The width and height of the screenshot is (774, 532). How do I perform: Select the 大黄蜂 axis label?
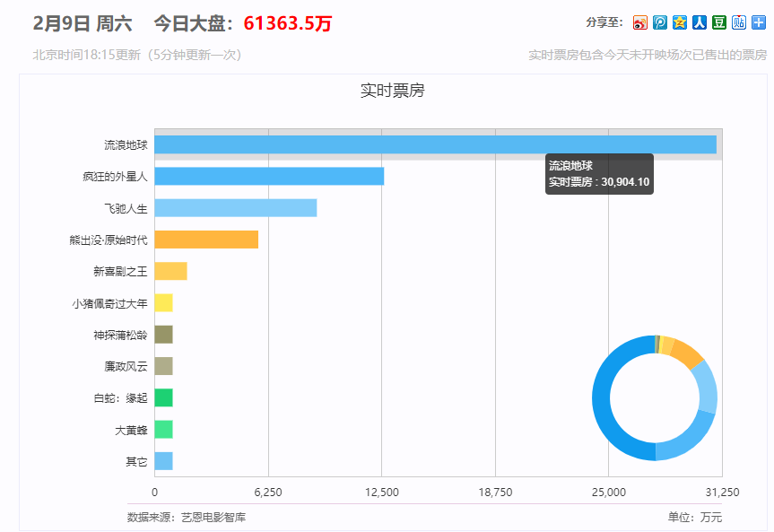131,430
